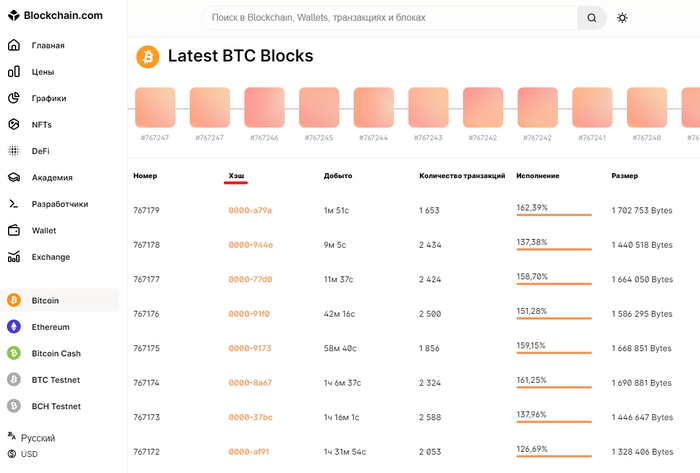
Task: Click the Blockchain.com logo
Action: 53,15
